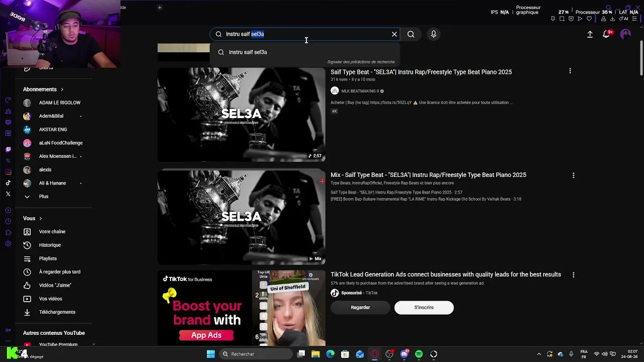The width and height of the screenshot is (644, 362).
Task: Open the new tab plus button
Action: (x=159, y=8)
